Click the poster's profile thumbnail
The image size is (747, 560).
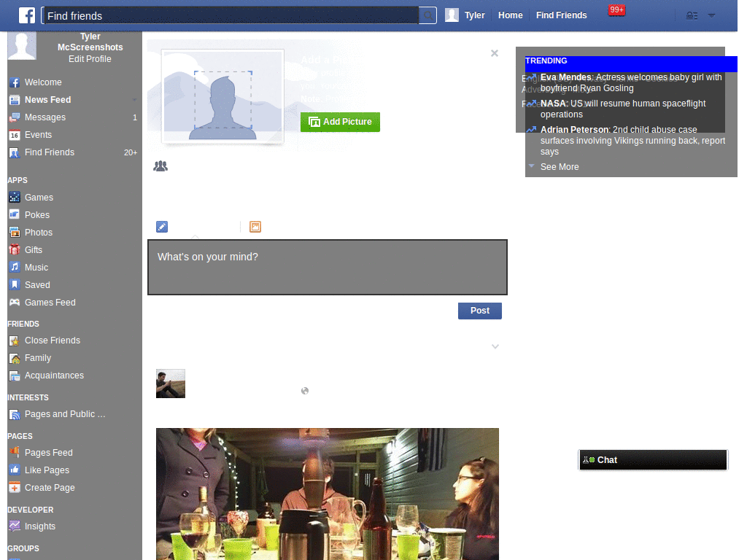pos(171,384)
